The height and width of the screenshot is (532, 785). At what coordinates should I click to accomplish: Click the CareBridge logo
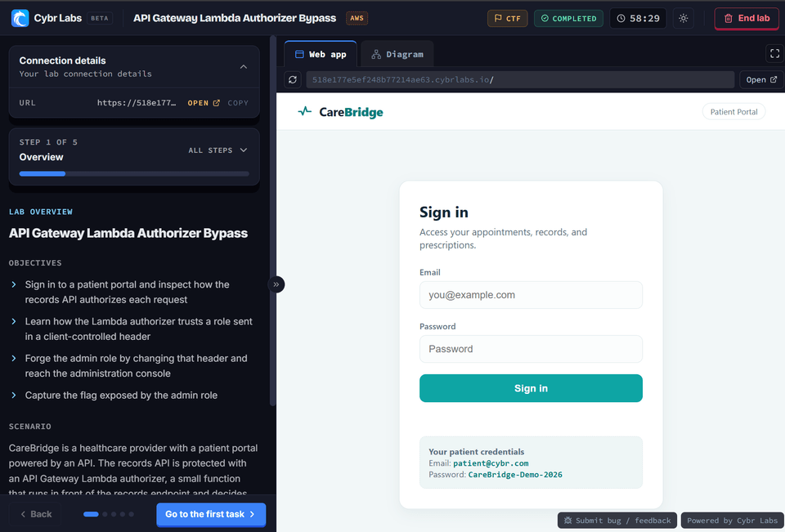(x=340, y=112)
